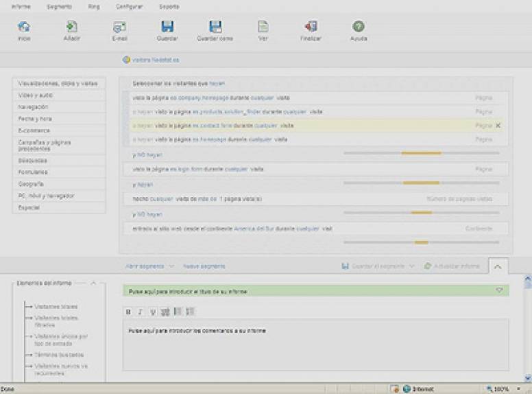This screenshot has width=532, height=394.
Task: Open the Configurar menu
Action: (130, 6)
